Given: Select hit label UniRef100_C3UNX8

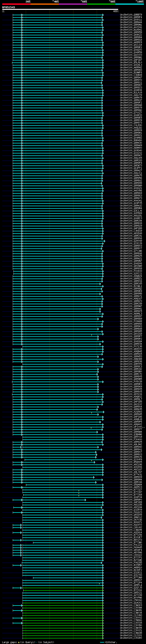Looking at the screenshot, I should 131,75.
